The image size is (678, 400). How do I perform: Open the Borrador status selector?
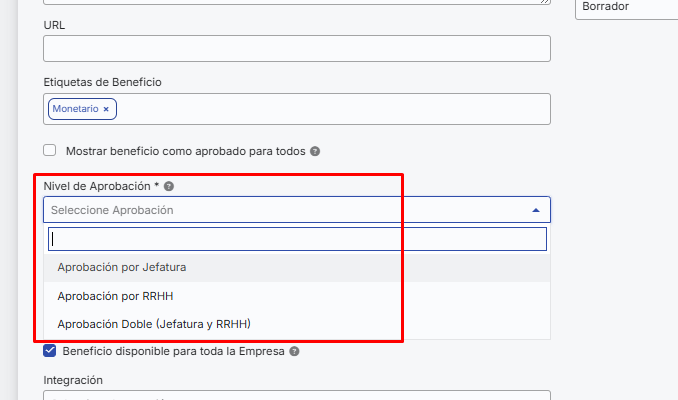pos(627,8)
